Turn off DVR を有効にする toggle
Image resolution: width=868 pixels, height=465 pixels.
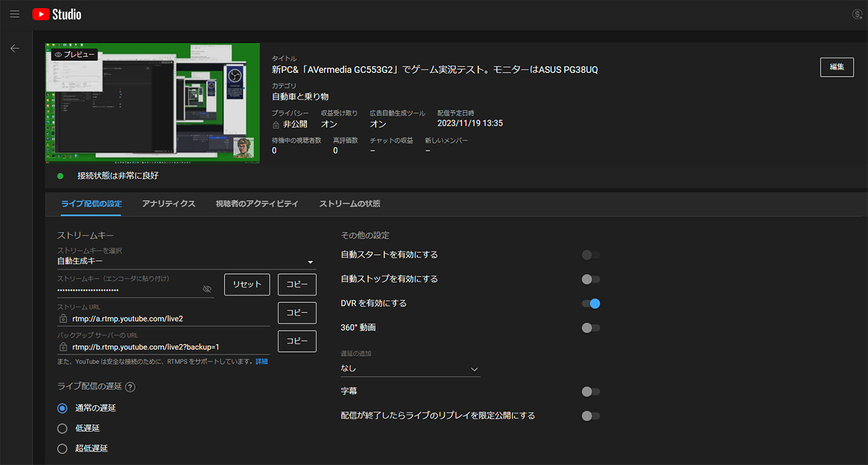tap(591, 304)
